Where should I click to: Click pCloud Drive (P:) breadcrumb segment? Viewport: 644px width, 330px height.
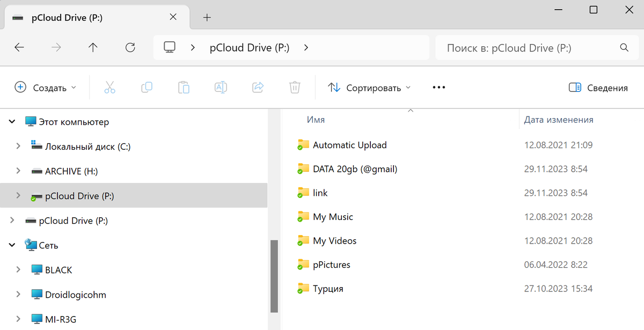click(x=250, y=47)
